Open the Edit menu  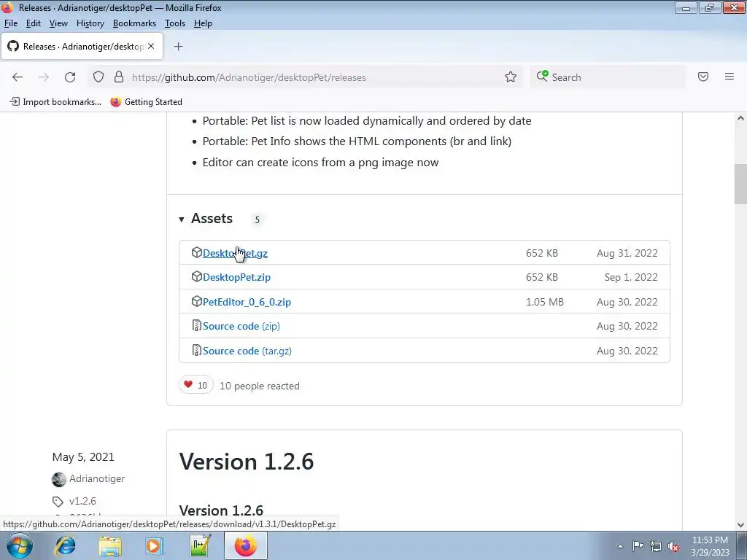[x=34, y=23]
